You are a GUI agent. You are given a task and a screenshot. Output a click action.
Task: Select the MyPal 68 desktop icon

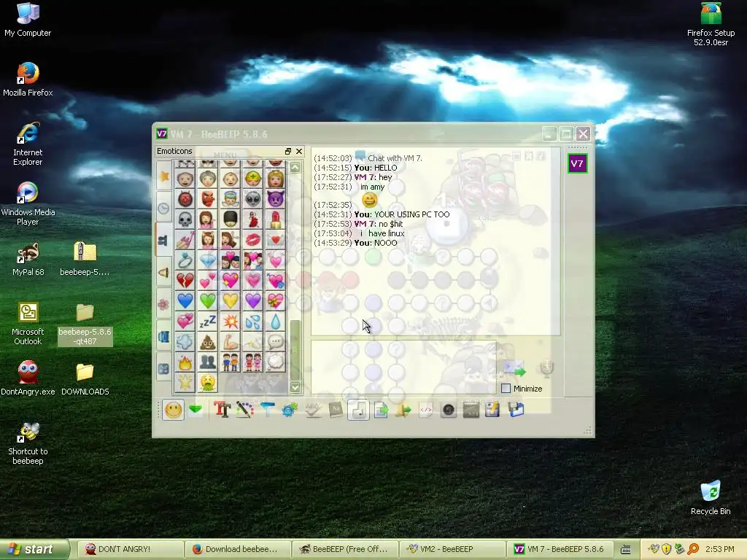(x=28, y=260)
